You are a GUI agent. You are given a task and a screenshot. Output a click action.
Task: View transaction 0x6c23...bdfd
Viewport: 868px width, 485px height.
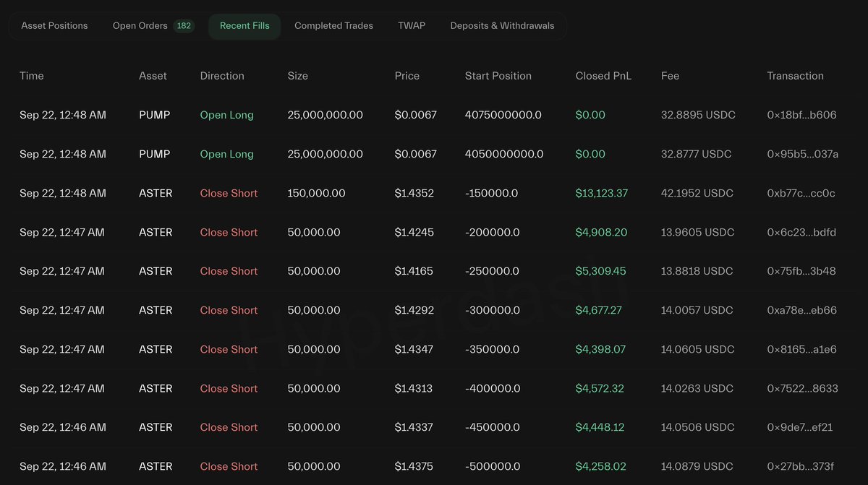click(801, 232)
